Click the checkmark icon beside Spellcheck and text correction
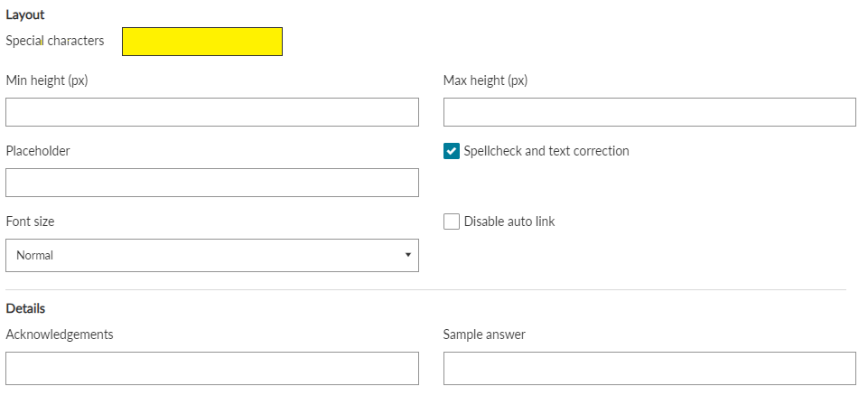 452,151
